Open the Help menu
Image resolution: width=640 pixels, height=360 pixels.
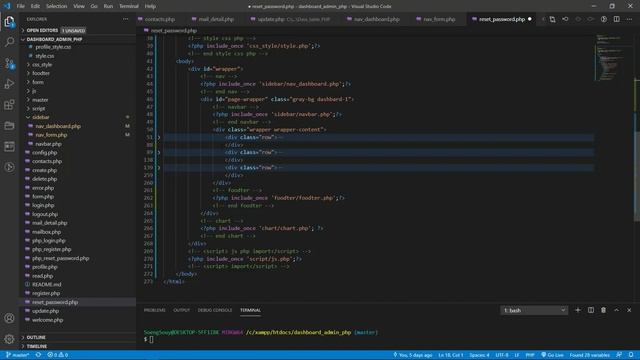click(x=150, y=6)
